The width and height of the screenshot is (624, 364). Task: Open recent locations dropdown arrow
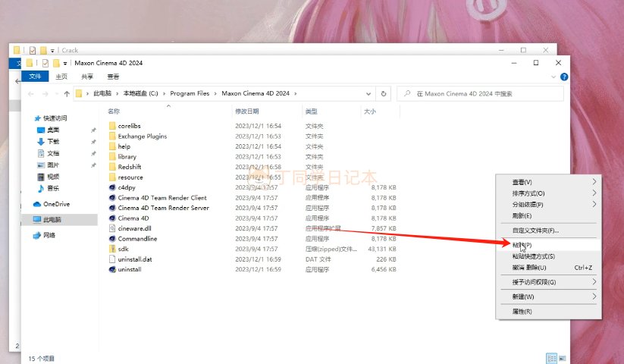coord(56,94)
